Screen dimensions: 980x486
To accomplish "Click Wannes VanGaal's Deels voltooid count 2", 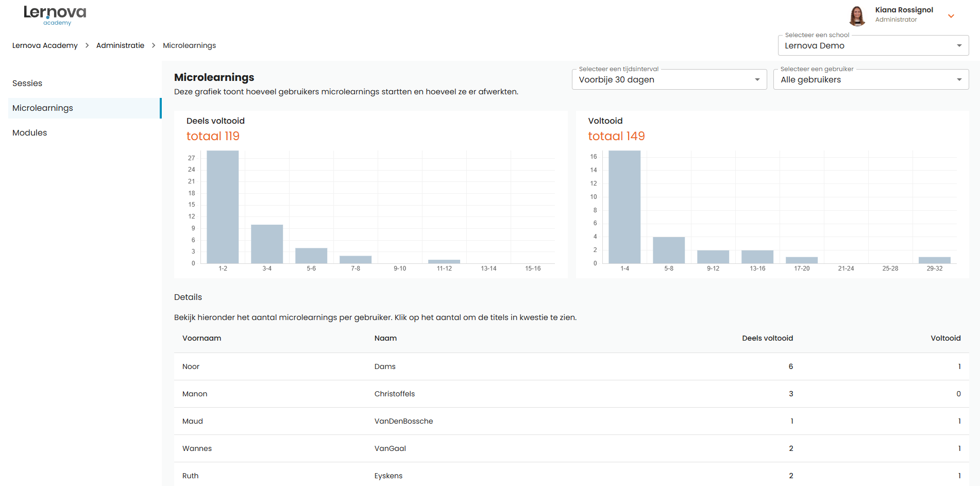I will click(791, 448).
